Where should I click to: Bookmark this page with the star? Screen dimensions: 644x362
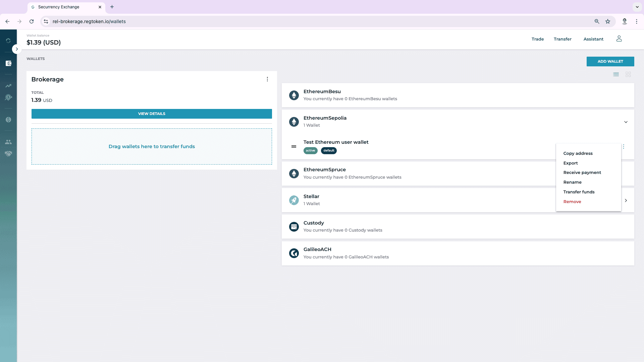coord(607,21)
